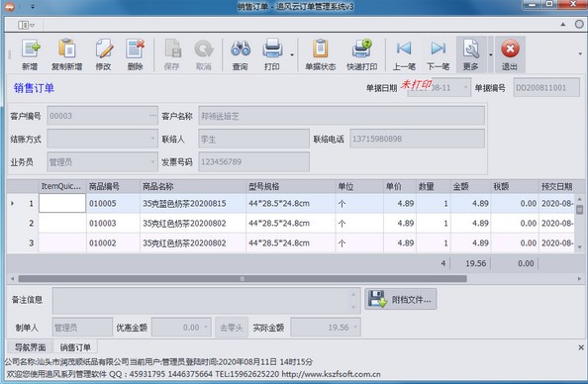Viewport: 588px width, 384px height.
Task: Click the 数量 column header
Action: tap(434, 186)
